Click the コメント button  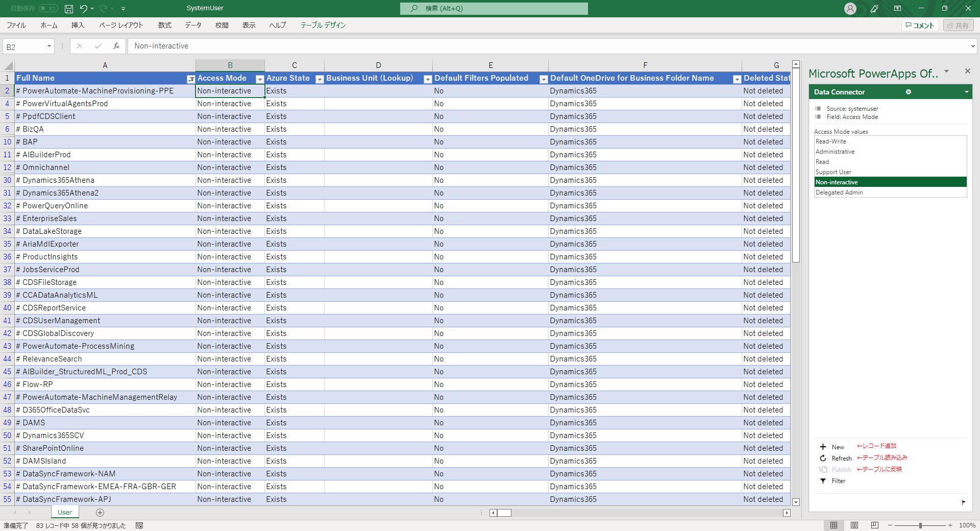pyautogui.click(x=920, y=25)
